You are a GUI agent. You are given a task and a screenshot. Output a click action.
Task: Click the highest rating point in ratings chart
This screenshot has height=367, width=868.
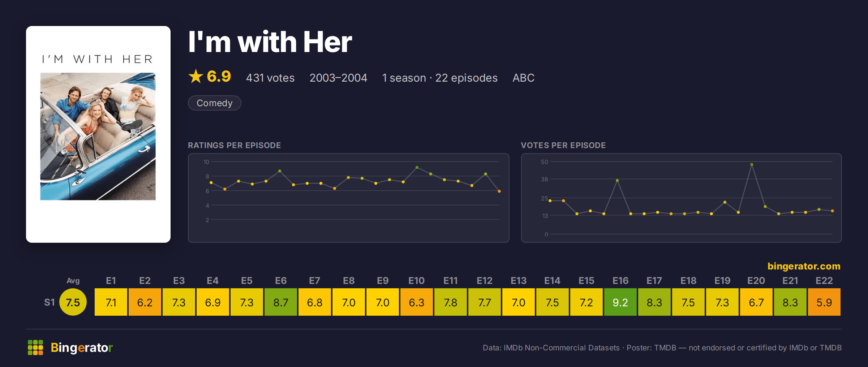tap(417, 167)
